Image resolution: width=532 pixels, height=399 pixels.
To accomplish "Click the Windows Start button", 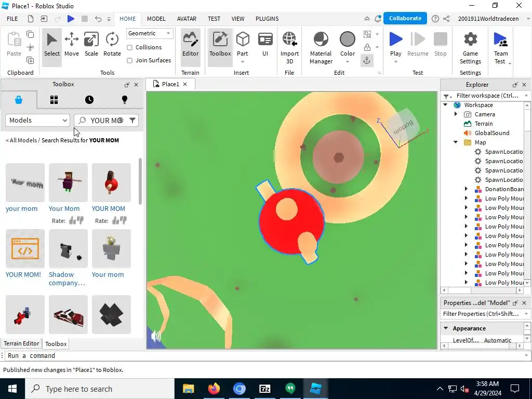I will point(12,389).
